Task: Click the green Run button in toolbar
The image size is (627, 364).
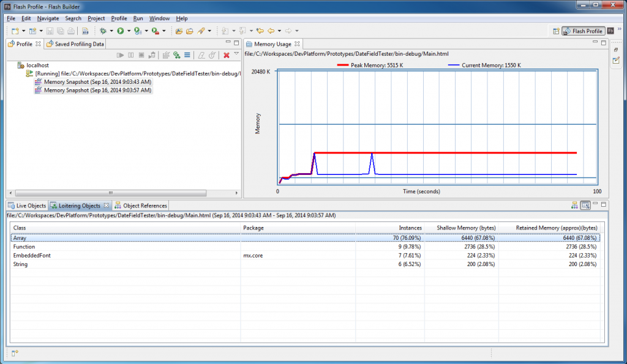Action: (121, 31)
